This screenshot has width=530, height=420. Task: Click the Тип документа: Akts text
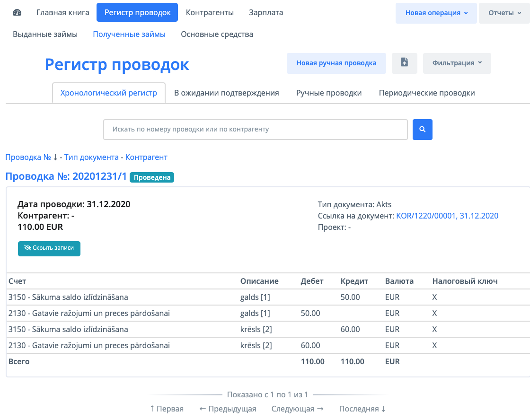pyautogui.click(x=354, y=204)
